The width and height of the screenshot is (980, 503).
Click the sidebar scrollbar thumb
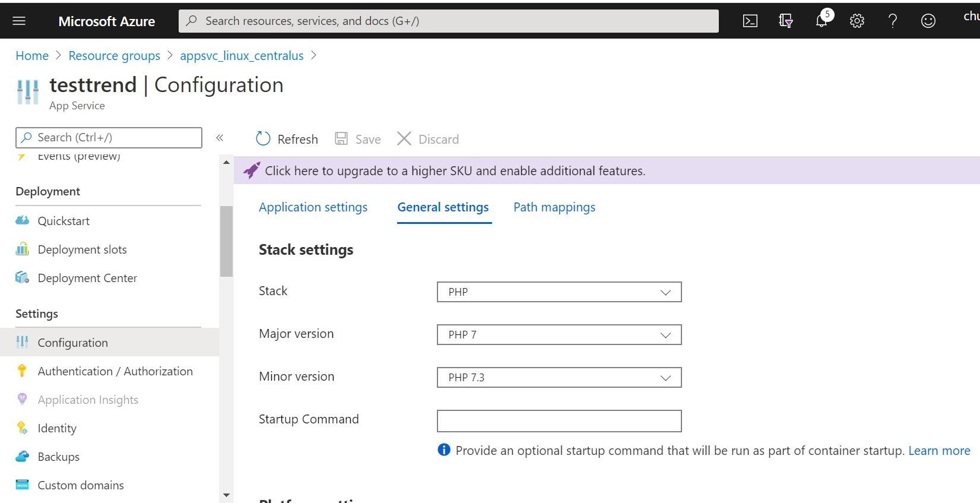pos(226,241)
